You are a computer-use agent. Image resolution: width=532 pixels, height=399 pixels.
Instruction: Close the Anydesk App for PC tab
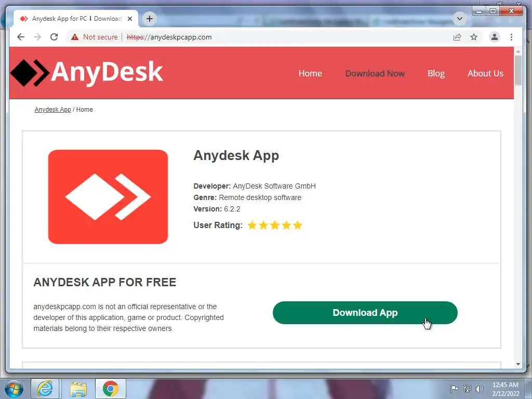coord(129,19)
